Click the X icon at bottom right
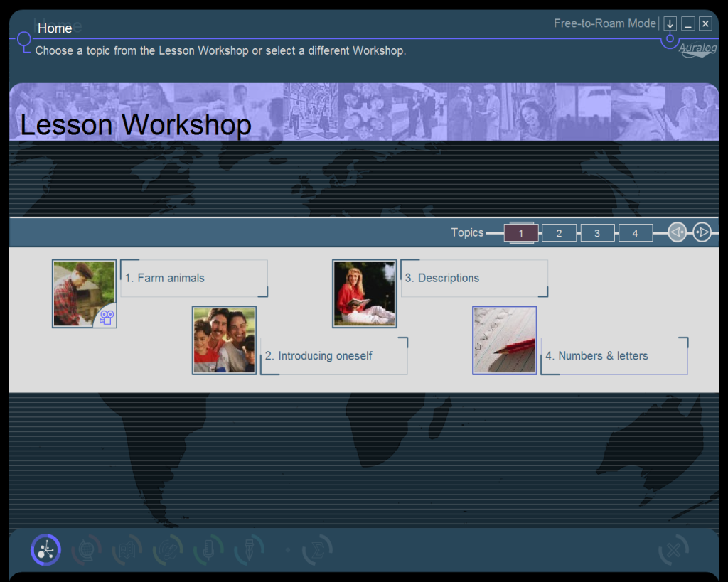Viewport: 728px width, 582px height. tap(673, 550)
